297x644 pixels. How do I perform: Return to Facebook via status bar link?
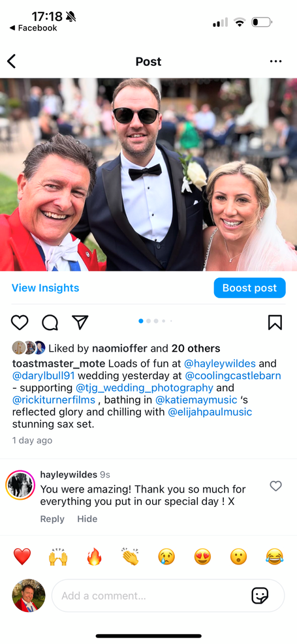click(x=33, y=28)
